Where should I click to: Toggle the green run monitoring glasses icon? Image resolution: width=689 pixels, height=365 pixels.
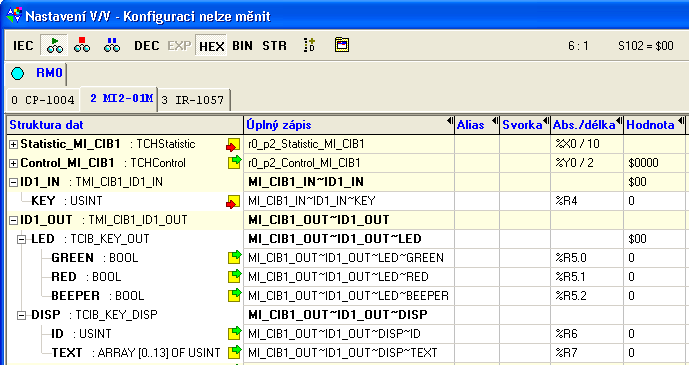[x=54, y=45]
